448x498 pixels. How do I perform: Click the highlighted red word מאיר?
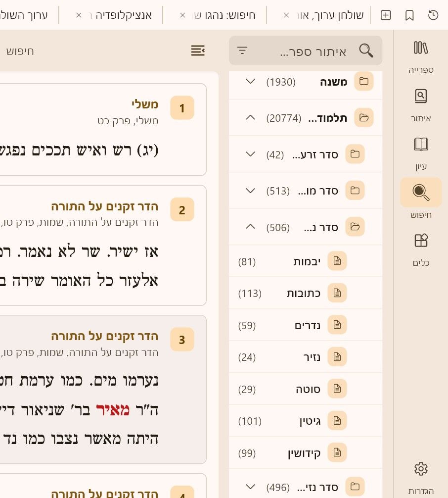113,410
